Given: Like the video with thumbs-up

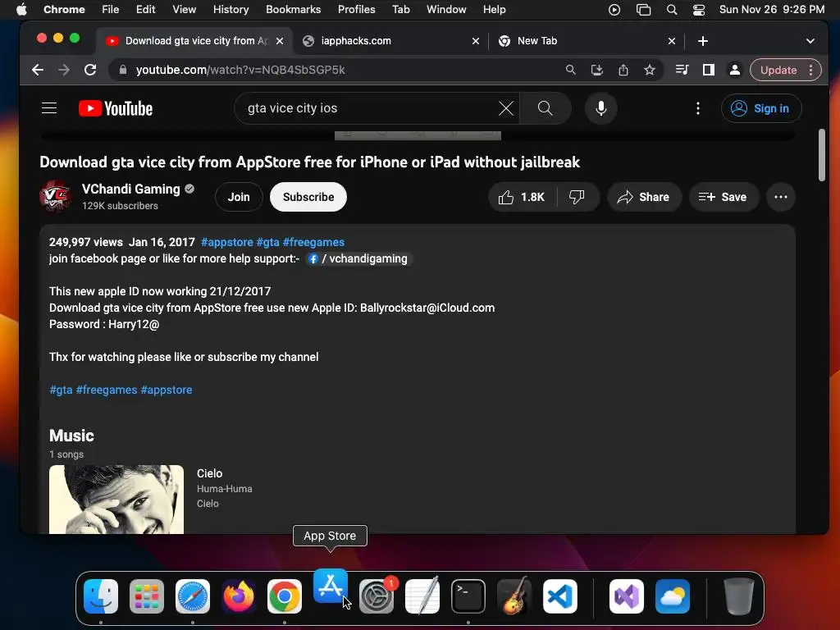Looking at the screenshot, I should [522, 197].
